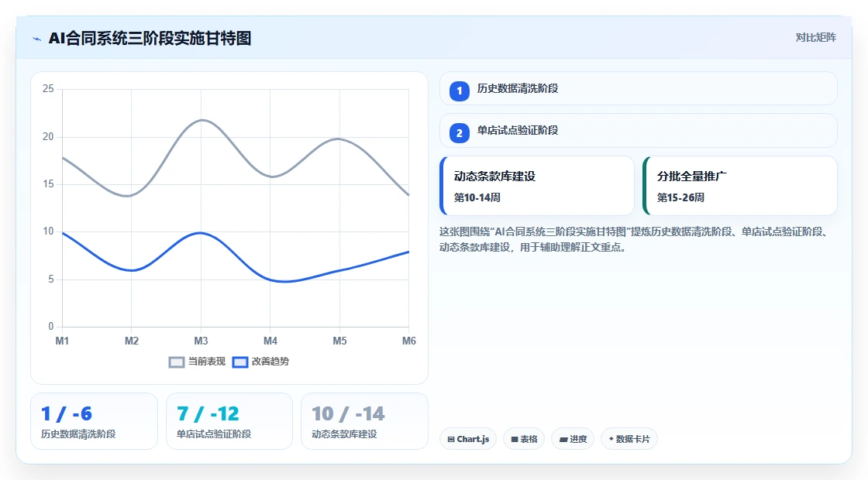This screenshot has height=480, width=868.
Task: Click the 改善趋势 legend label
Action: click(270, 362)
